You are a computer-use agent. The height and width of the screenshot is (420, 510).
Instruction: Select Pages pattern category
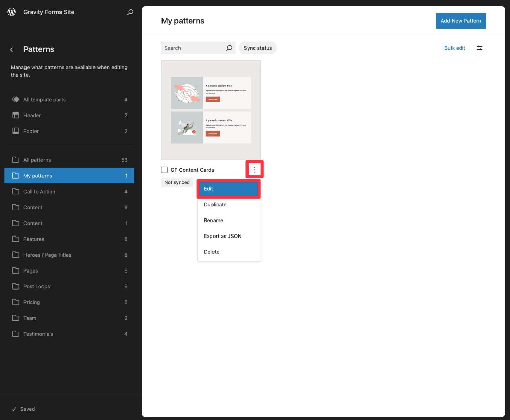pyautogui.click(x=69, y=270)
